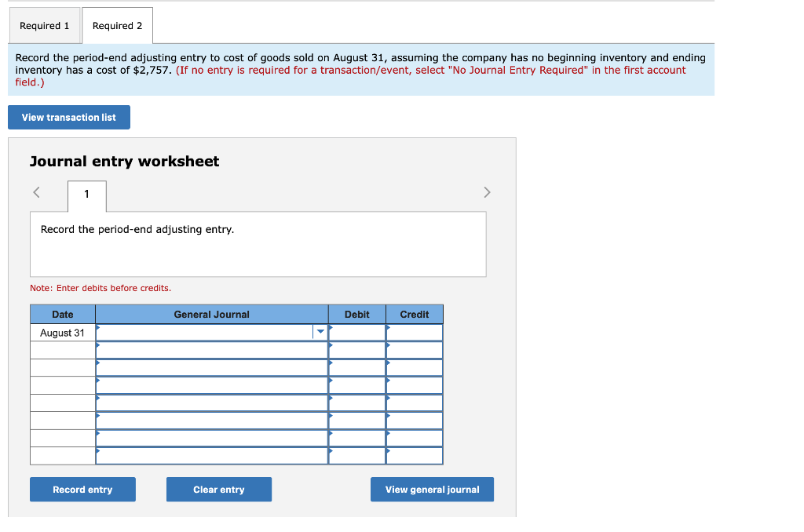The height and width of the screenshot is (532, 804).
Task: Click the second row Credit field
Action: (415, 350)
